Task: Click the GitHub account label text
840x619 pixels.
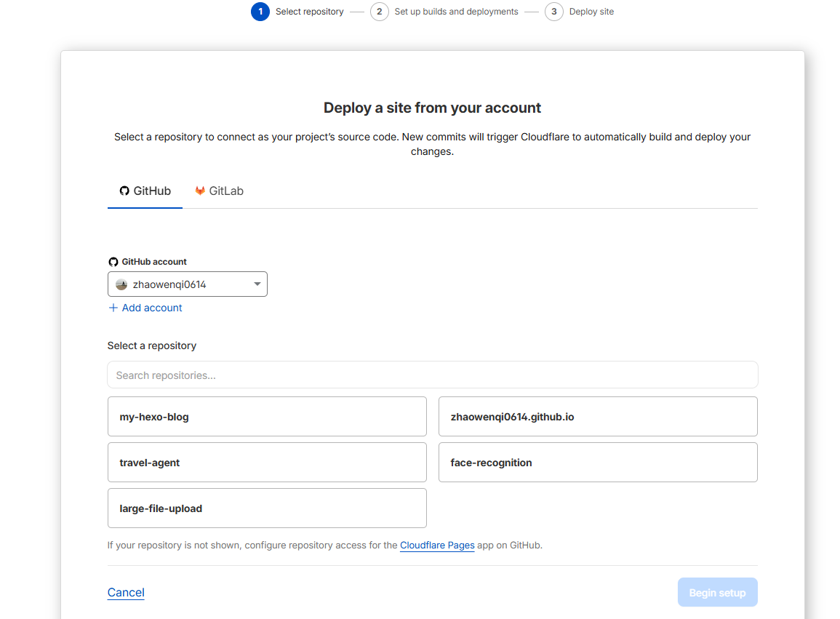Action: 154,262
